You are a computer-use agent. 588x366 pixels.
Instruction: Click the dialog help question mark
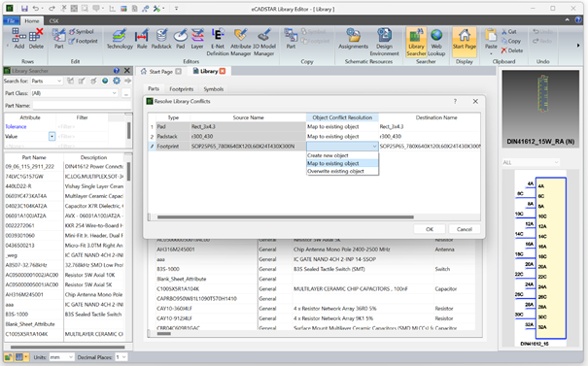(x=455, y=102)
